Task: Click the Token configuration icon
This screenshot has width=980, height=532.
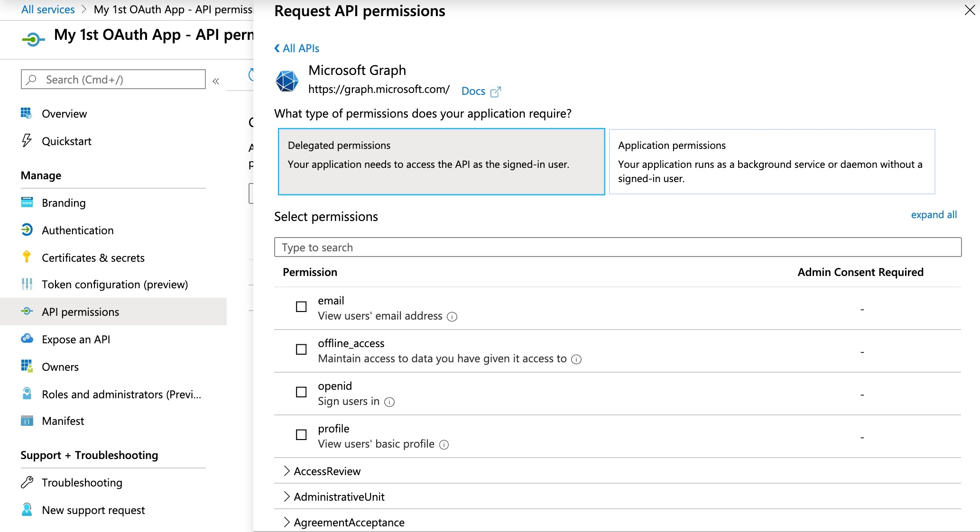Action: [27, 284]
